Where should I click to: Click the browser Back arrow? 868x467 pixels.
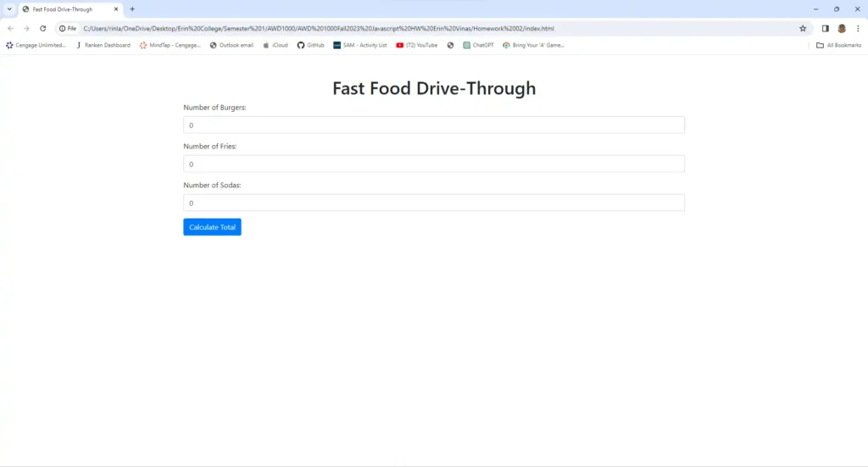(x=10, y=28)
